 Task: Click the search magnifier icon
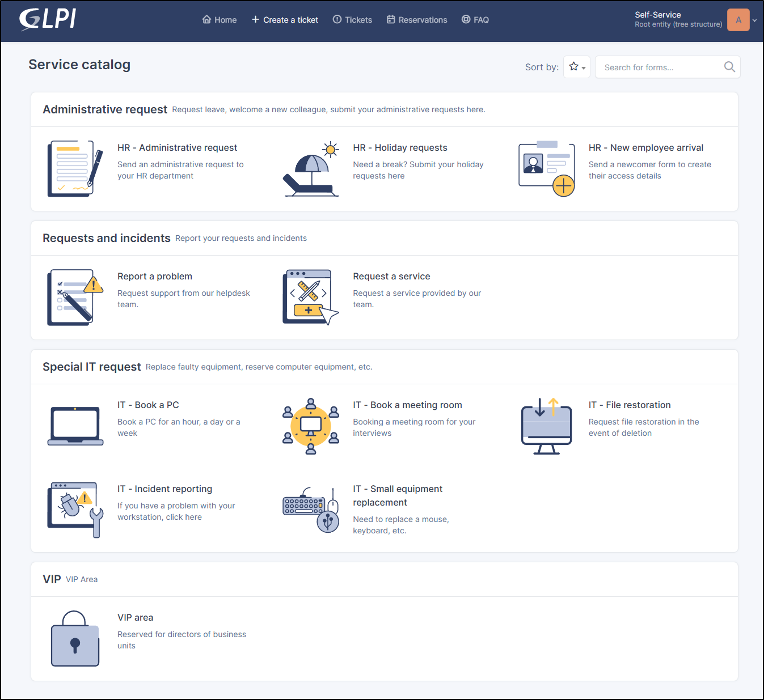729,67
